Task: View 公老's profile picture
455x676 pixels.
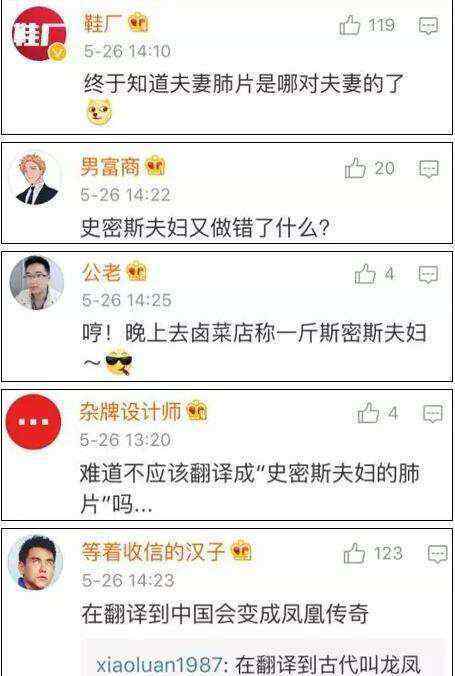Action: [37, 283]
